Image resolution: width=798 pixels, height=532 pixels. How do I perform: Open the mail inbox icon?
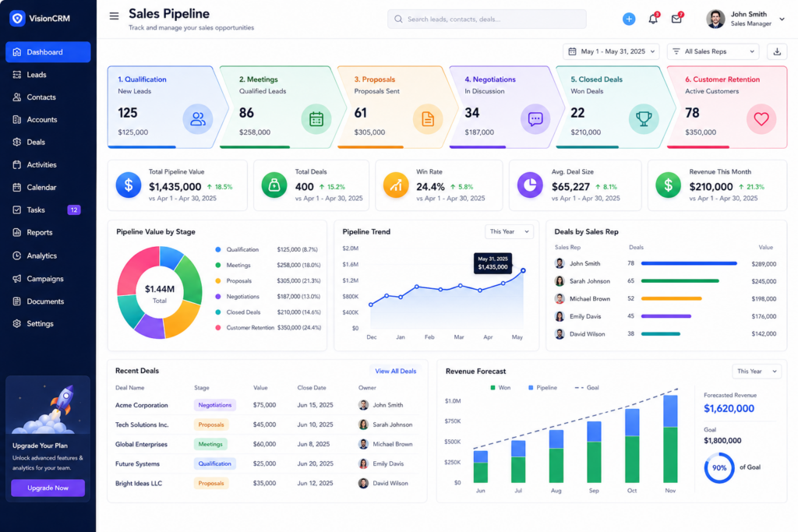pos(676,19)
